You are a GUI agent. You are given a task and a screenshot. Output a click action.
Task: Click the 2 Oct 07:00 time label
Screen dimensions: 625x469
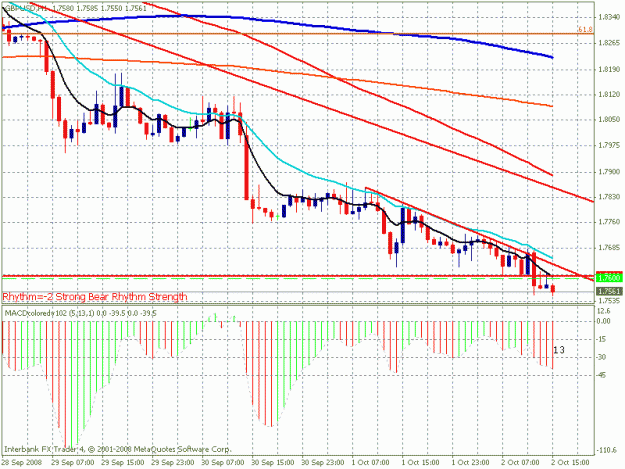coord(521,463)
